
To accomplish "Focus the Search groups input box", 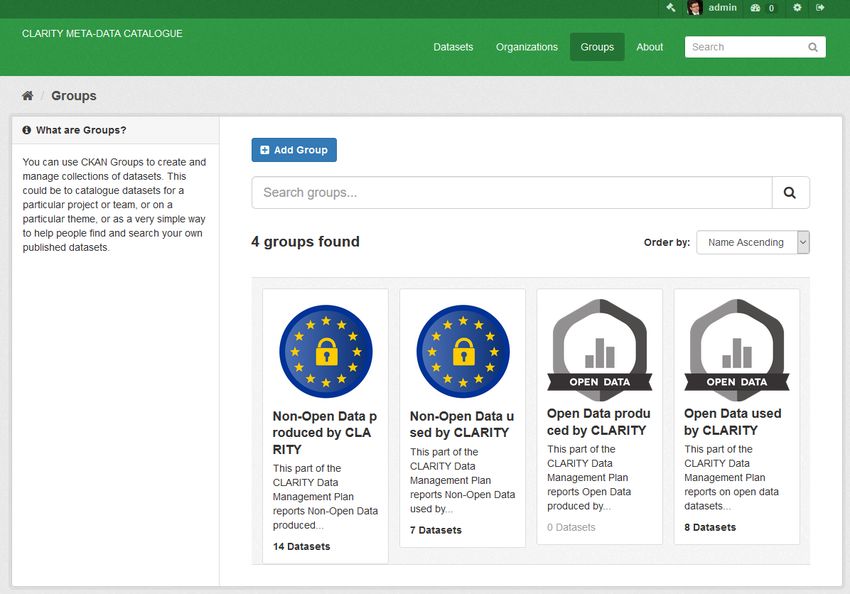I will (x=512, y=192).
